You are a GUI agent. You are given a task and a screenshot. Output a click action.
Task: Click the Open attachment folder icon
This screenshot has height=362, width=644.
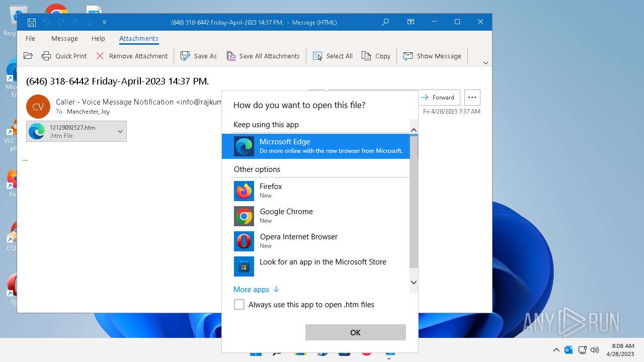28,56
